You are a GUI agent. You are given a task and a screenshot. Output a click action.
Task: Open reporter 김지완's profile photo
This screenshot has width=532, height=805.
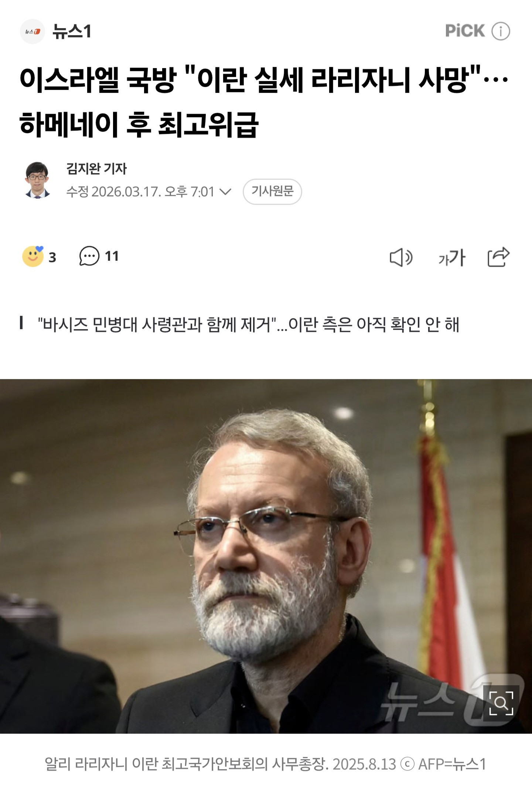point(37,180)
